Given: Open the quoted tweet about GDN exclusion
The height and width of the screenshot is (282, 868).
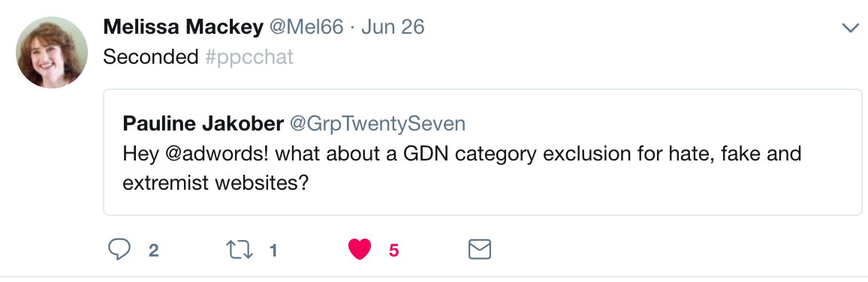Looking at the screenshot, I should (483, 152).
